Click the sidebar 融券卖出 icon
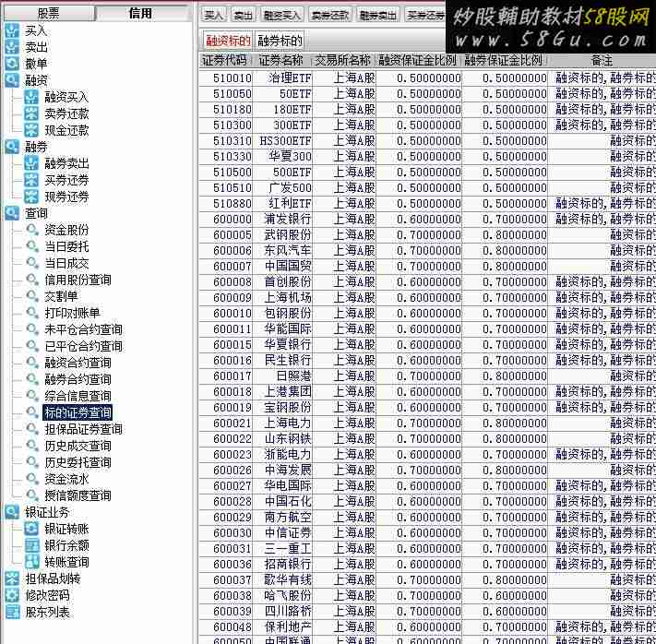 click(x=31, y=163)
